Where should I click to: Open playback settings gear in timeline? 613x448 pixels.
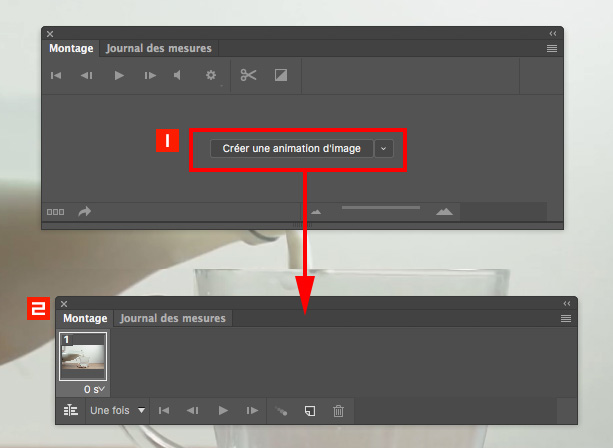click(x=211, y=75)
